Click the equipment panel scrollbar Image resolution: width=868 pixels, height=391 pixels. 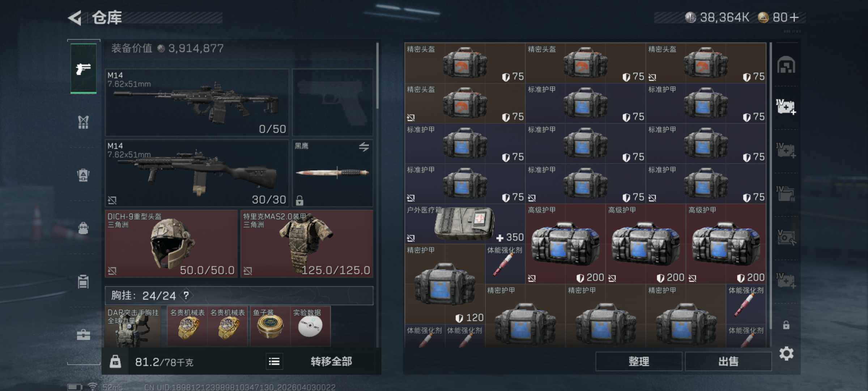pos(377,76)
